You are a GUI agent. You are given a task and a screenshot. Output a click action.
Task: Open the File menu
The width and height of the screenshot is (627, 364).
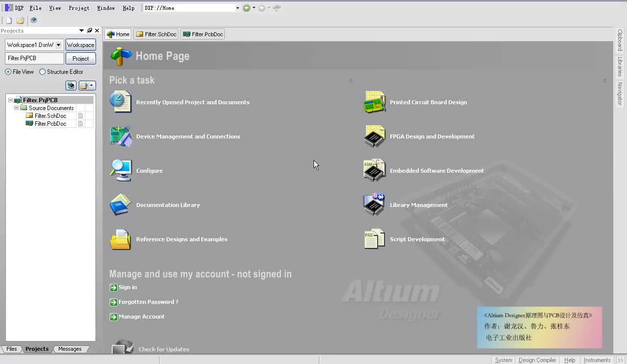point(35,8)
